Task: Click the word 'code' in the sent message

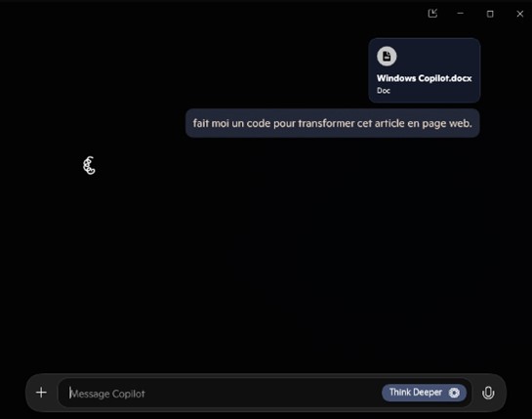Action: (259, 123)
